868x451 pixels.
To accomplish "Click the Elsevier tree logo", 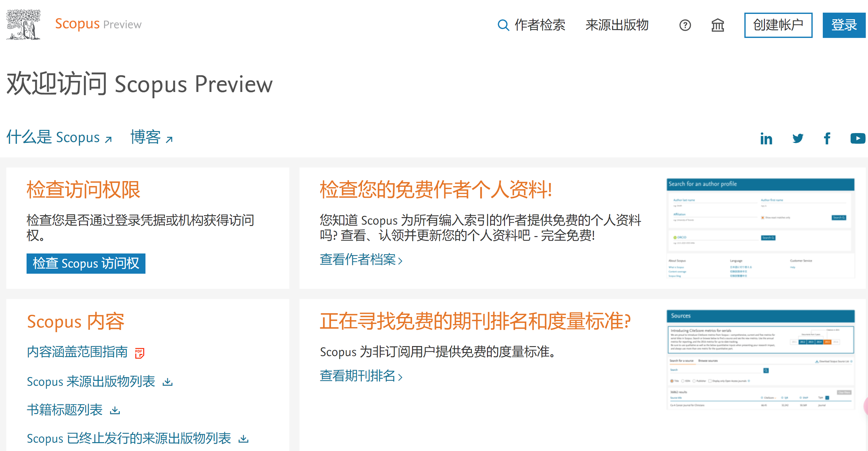I will [x=23, y=24].
